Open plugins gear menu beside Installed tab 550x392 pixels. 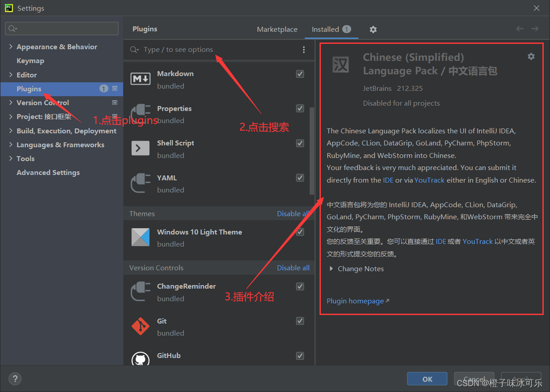tap(373, 30)
